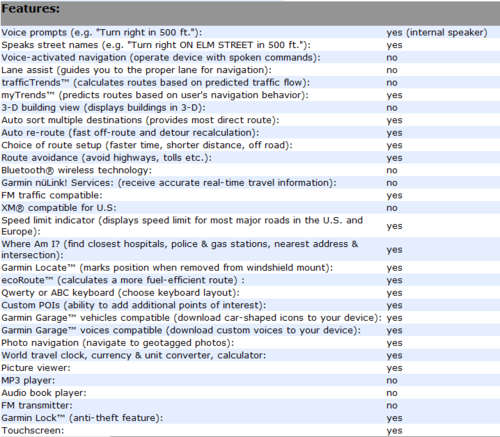Click 'yes (internal speaker)' value

(x=437, y=33)
